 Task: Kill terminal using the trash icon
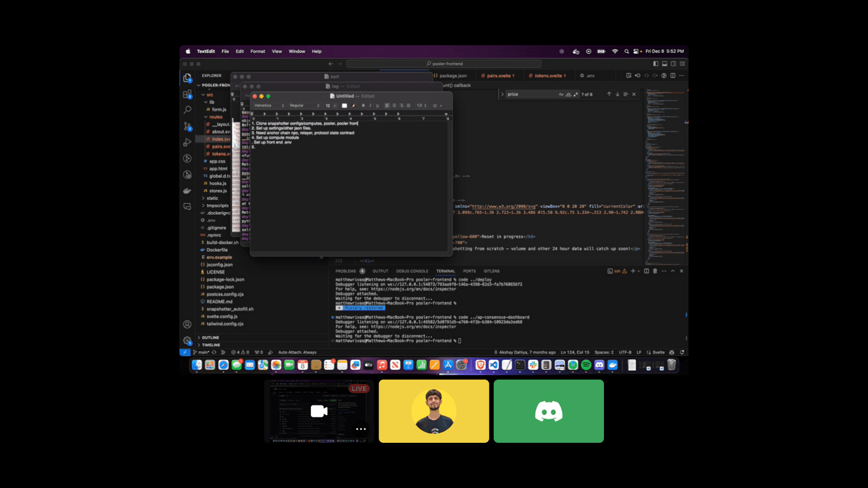click(655, 271)
